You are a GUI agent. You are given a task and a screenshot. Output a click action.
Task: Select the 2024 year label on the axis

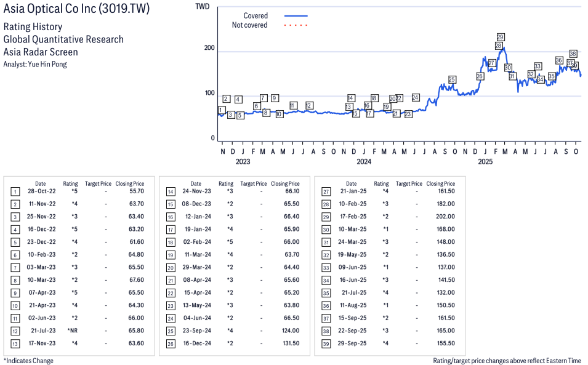tap(364, 162)
